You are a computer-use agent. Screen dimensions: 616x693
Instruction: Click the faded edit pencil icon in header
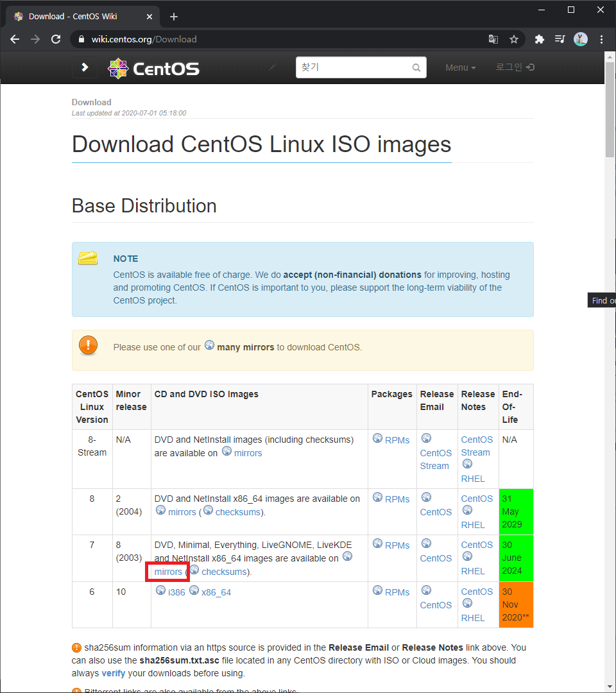point(273,67)
